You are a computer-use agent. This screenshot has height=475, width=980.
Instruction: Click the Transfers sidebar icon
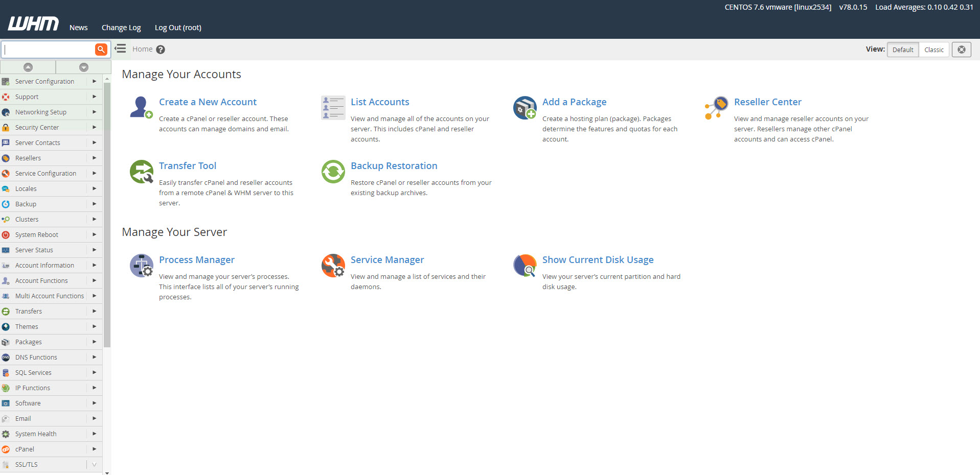point(6,311)
